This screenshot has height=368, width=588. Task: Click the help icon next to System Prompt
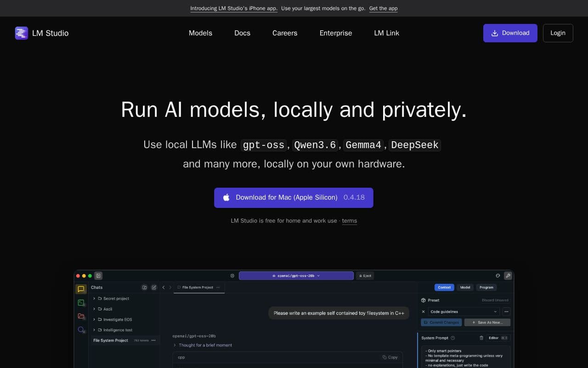coord(453,338)
